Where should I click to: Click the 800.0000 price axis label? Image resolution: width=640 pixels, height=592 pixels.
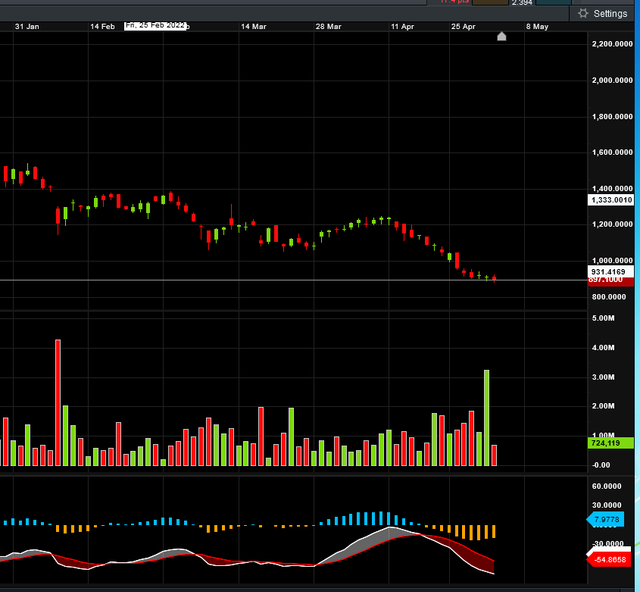click(x=609, y=297)
